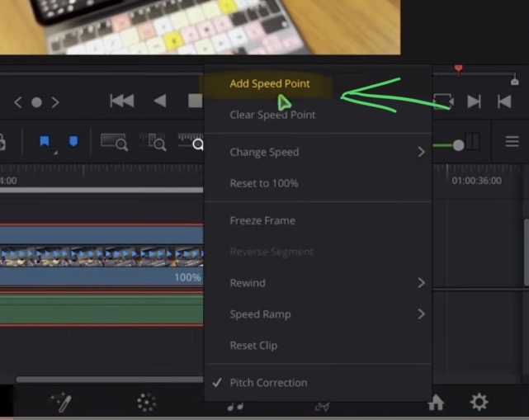Select the custom zoom icon
The height and width of the screenshot is (420, 529).
(191, 142)
